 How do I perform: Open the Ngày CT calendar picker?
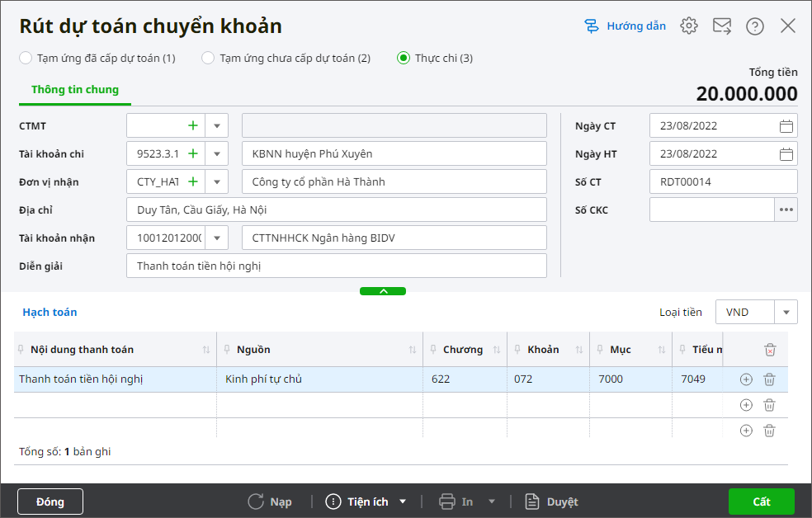pos(786,125)
